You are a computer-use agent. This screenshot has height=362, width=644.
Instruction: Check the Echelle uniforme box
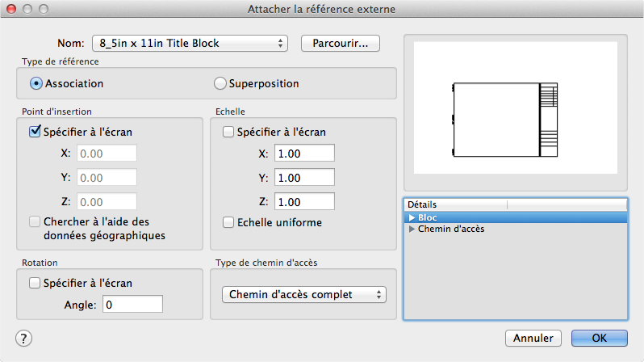coord(228,223)
